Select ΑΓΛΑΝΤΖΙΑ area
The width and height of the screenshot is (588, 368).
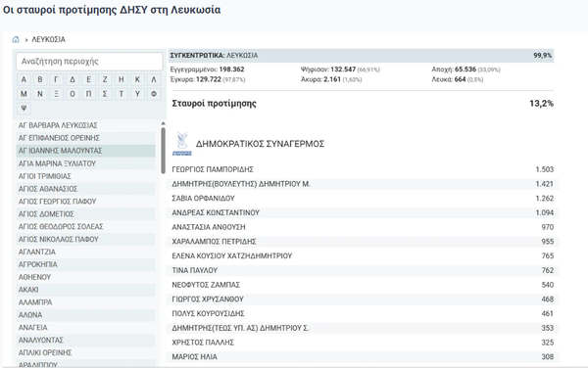[86, 252]
